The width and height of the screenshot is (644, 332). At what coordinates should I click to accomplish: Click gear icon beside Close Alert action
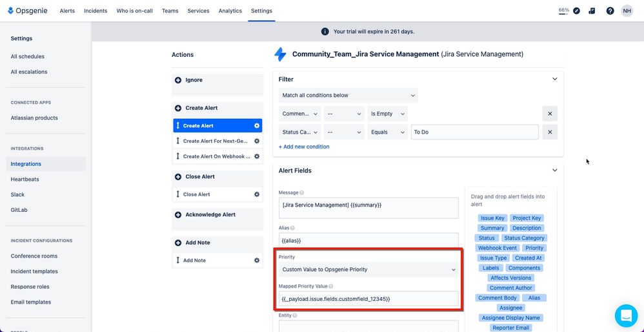257,194
